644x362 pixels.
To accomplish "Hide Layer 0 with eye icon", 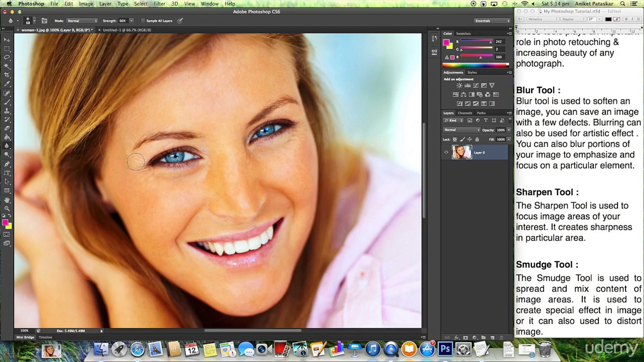I will pyautogui.click(x=446, y=152).
